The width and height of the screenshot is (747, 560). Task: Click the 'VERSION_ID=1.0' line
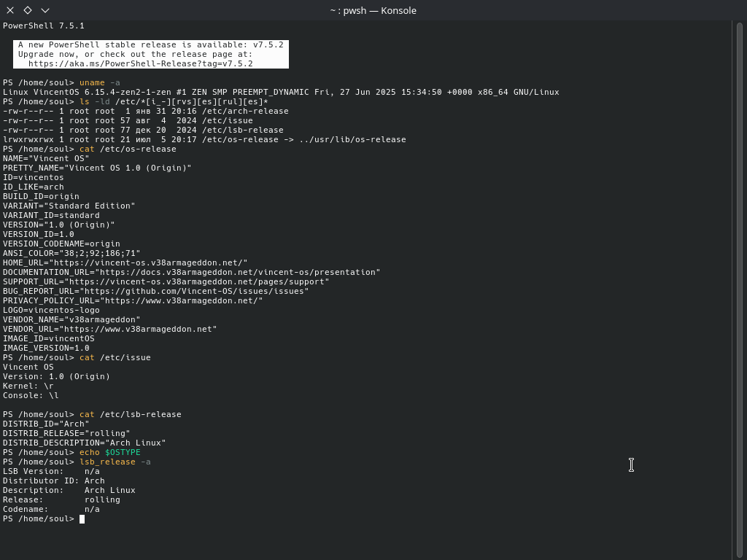coord(39,235)
